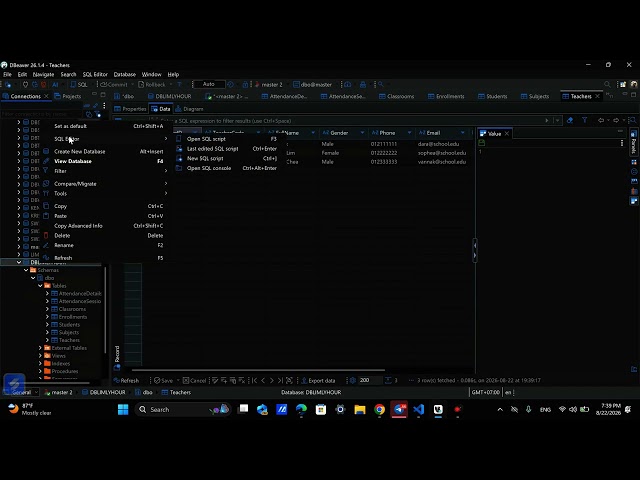This screenshot has width=640, height=480.
Task: Click the horizontal scrollbar below the data grid
Action: click(x=258, y=370)
